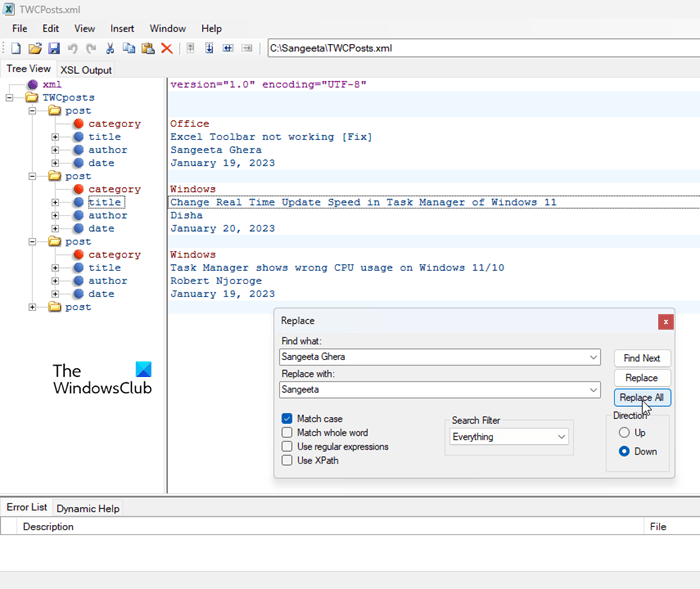Select the Error List tab
Viewport: 700px width, 589px height.
click(26, 507)
